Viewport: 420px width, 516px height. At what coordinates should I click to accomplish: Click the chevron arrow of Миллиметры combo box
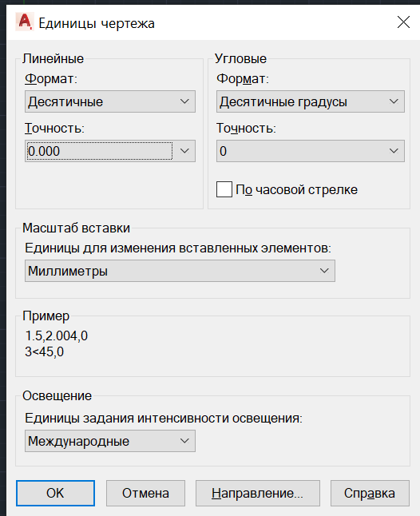324,271
